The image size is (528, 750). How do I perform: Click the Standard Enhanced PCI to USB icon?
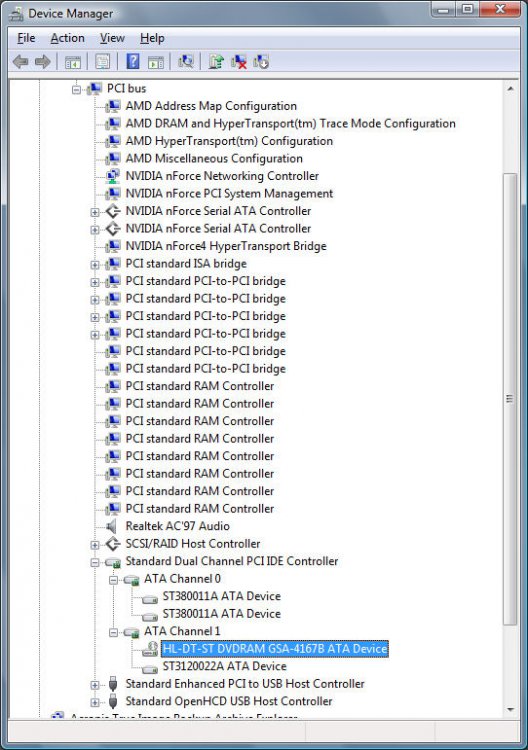click(113, 684)
